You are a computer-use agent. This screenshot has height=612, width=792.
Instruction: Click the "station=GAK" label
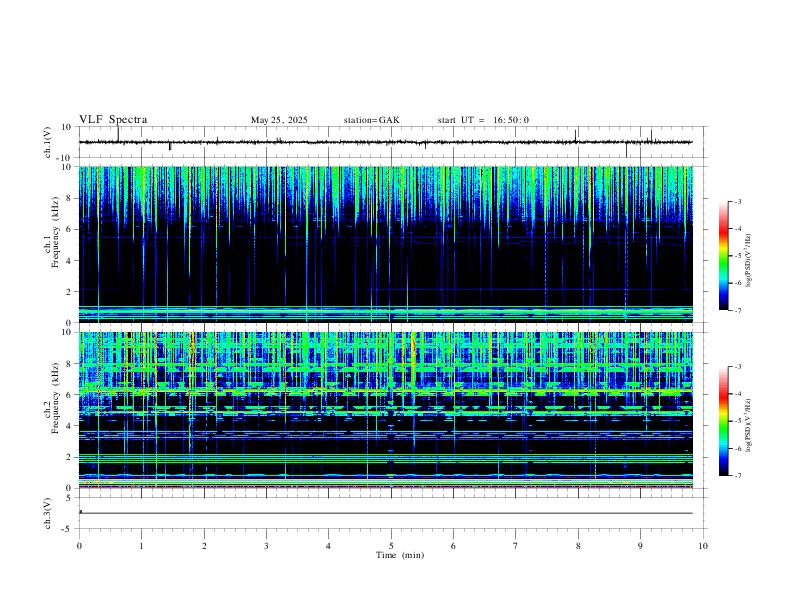click(x=371, y=120)
